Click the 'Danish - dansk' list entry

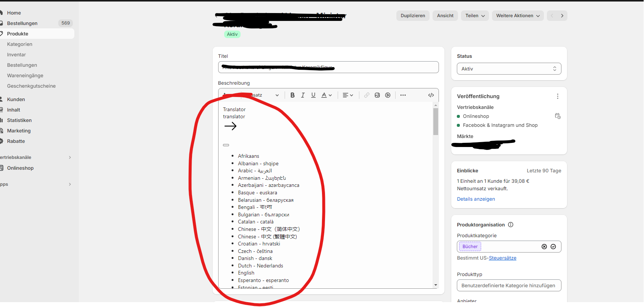pos(255,259)
